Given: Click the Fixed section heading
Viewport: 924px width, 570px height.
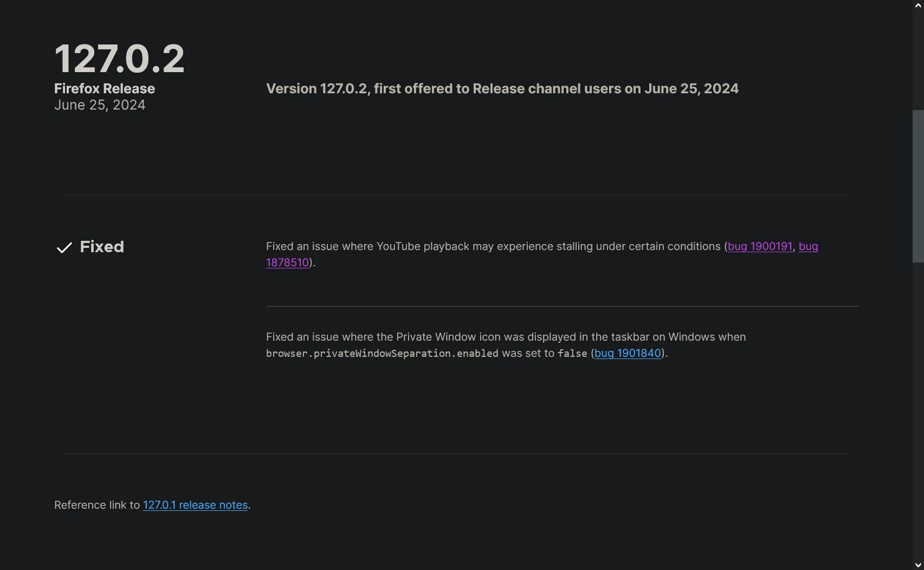Looking at the screenshot, I should coord(102,247).
